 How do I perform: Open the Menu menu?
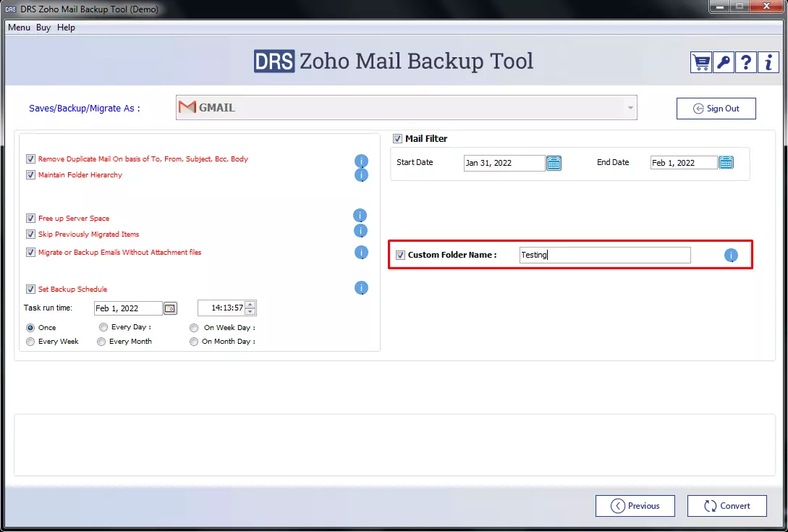point(19,28)
